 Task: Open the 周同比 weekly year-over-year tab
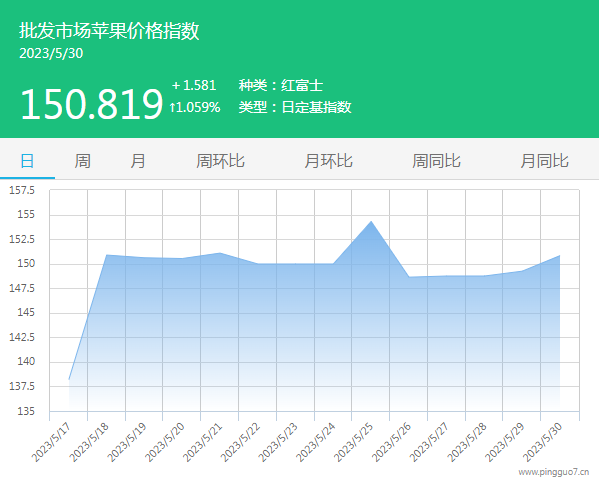point(436,161)
